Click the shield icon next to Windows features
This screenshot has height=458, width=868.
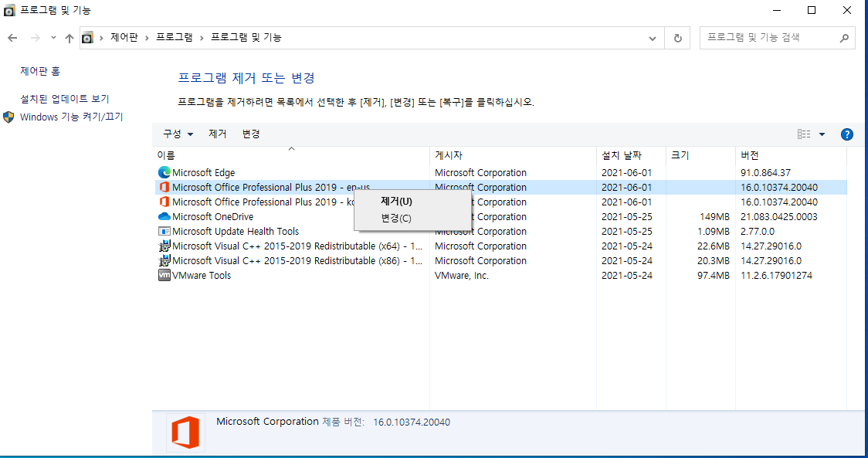coord(8,117)
